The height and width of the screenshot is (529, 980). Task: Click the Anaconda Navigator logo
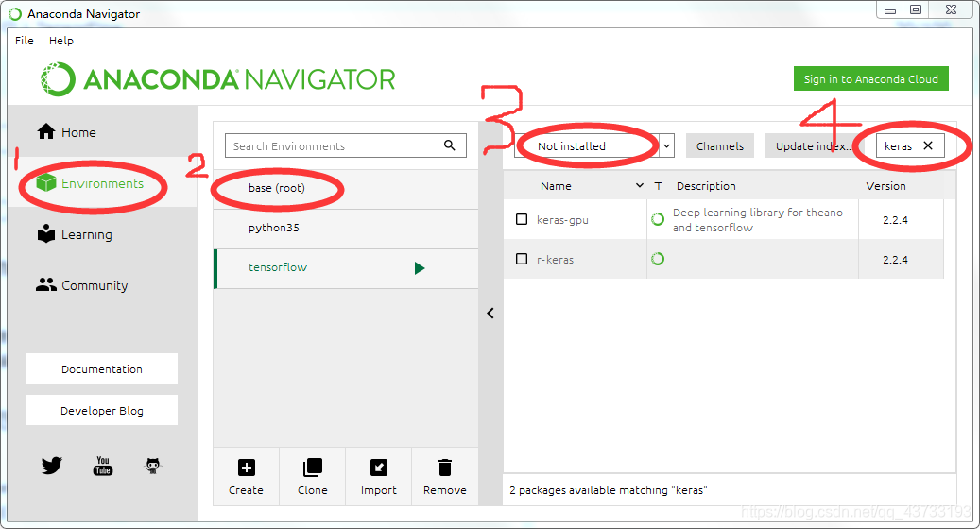pyautogui.click(x=217, y=79)
